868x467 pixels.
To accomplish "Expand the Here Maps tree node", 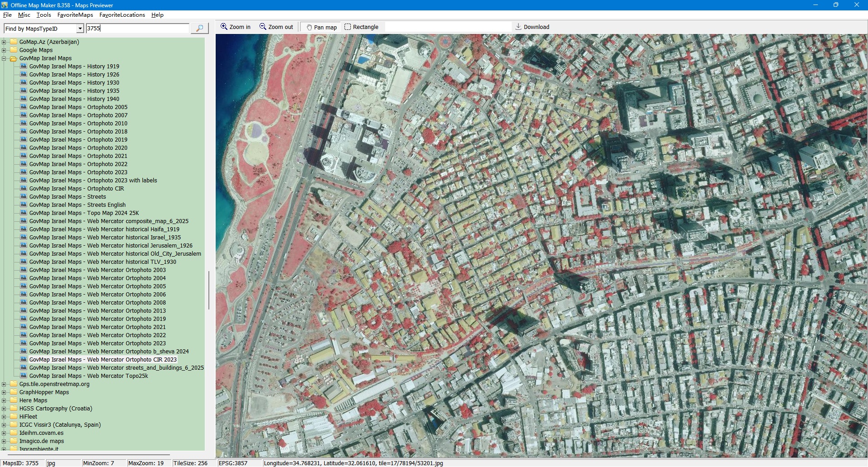I will pyautogui.click(x=4, y=400).
